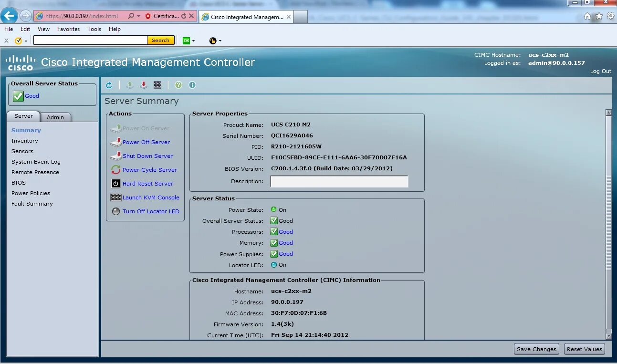Click the scroll up arrow of summary pane
The height and width of the screenshot is (364, 617).
[x=608, y=113]
